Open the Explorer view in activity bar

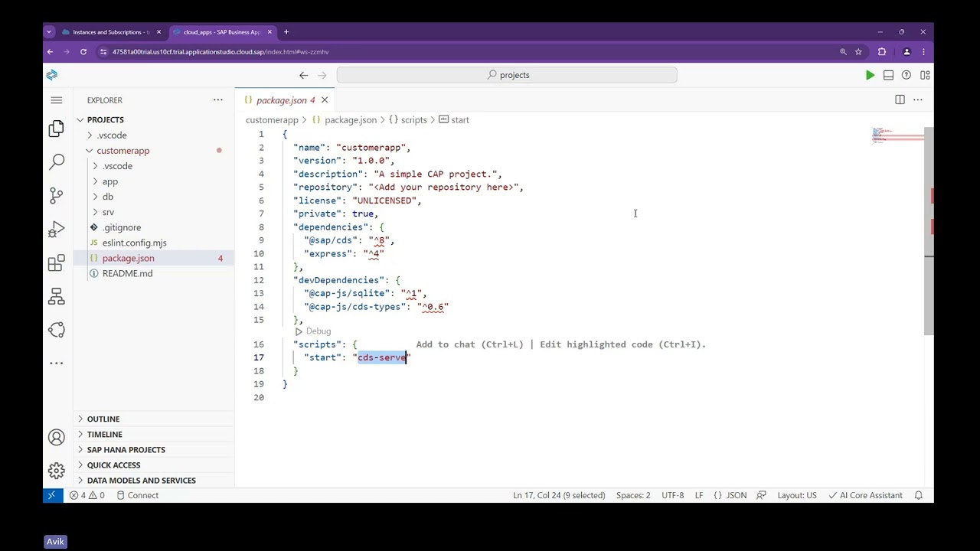pos(56,129)
